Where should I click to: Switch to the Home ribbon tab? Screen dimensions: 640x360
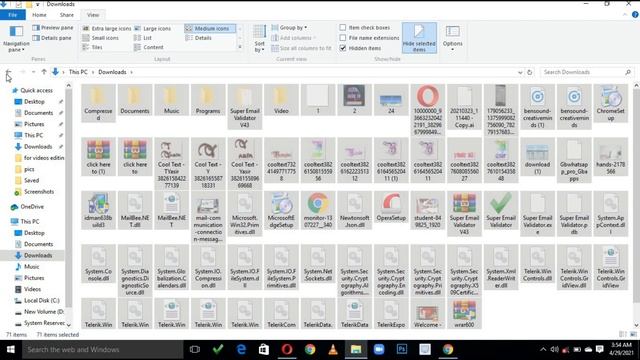click(x=39, y=15)
